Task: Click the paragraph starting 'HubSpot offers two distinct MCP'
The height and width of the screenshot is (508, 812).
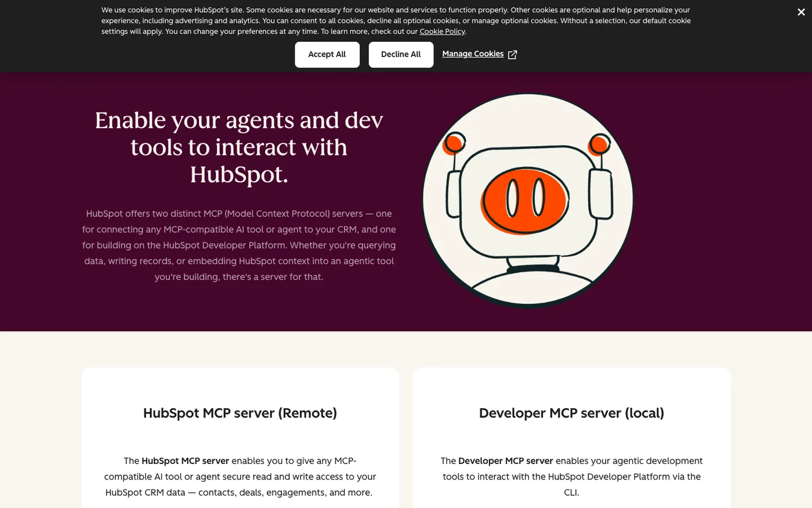Action: [239, 245]
